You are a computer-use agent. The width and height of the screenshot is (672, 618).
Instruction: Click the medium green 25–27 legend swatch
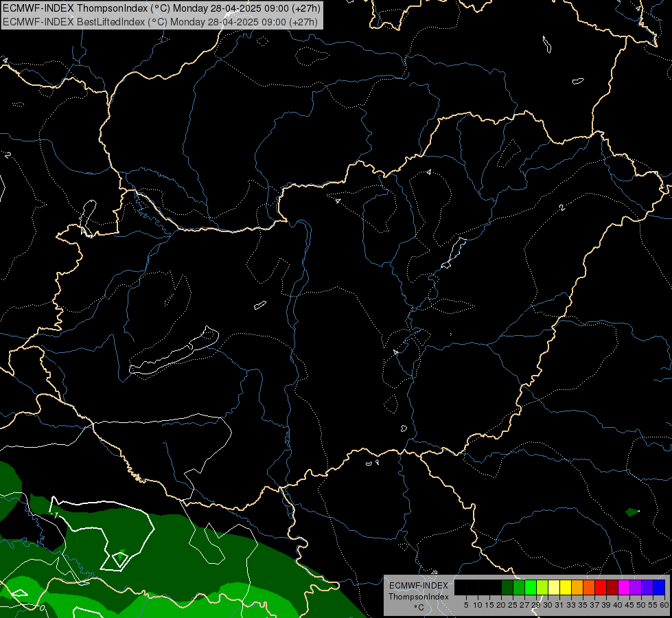tap(519, 587)
